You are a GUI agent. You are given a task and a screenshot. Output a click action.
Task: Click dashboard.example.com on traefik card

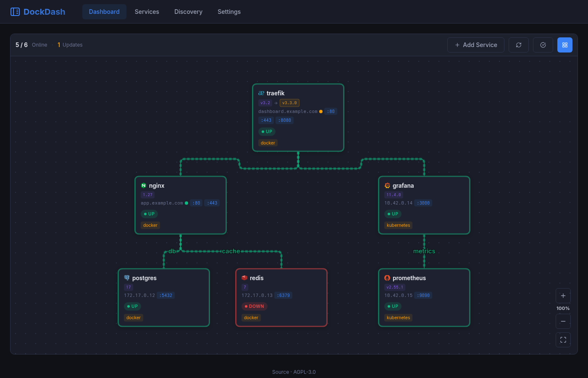click(x=288, y=112)
